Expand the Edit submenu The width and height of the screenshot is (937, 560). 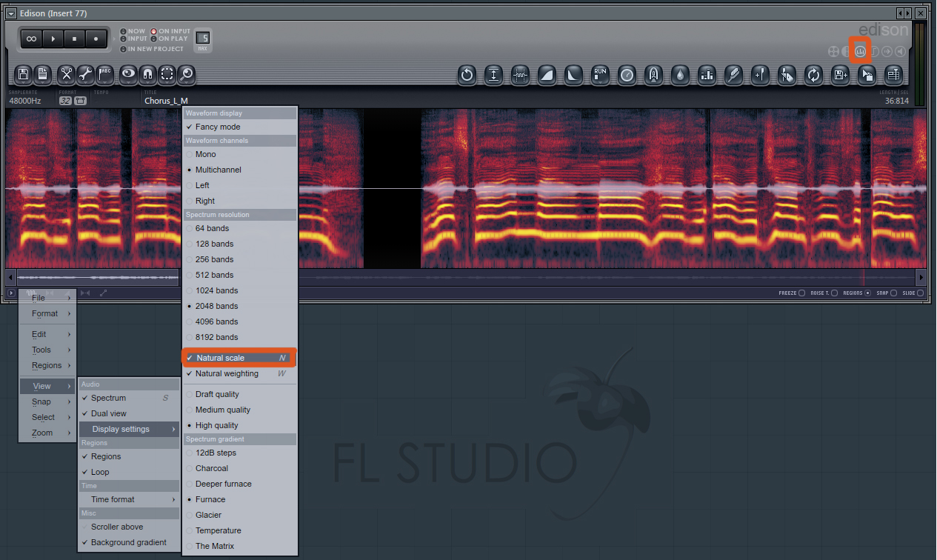[47, 334]
